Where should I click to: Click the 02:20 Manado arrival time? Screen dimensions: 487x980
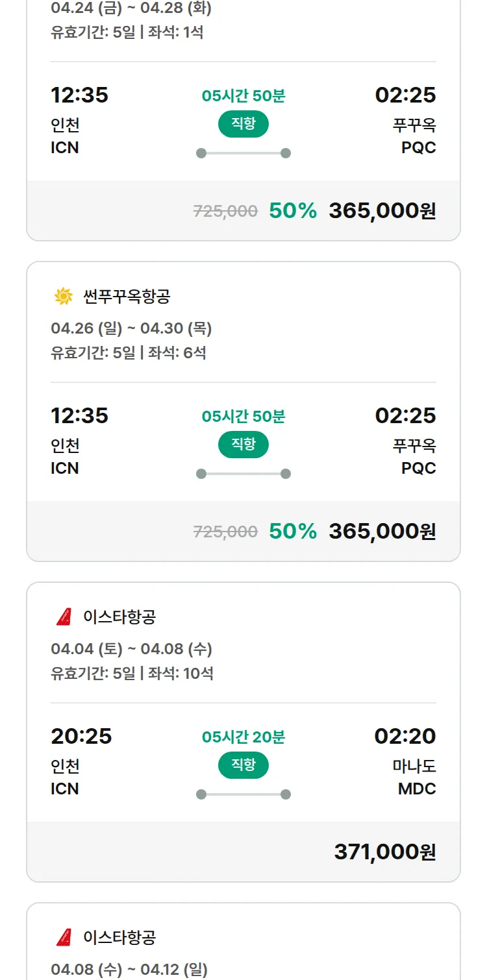coord(405,737)
